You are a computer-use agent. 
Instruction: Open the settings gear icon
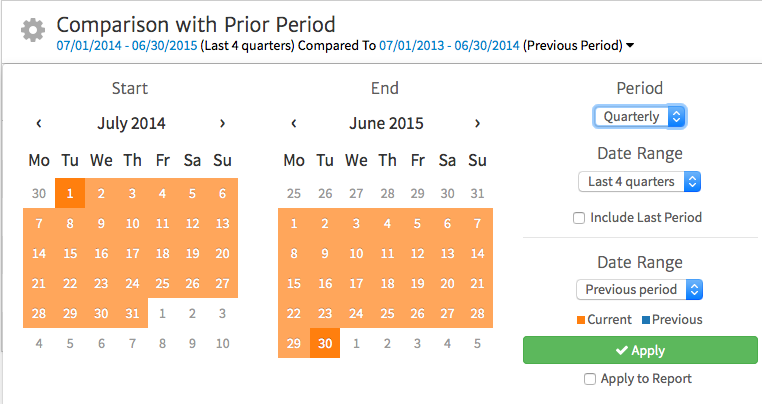pyautogui.click(x=33, y=30)
